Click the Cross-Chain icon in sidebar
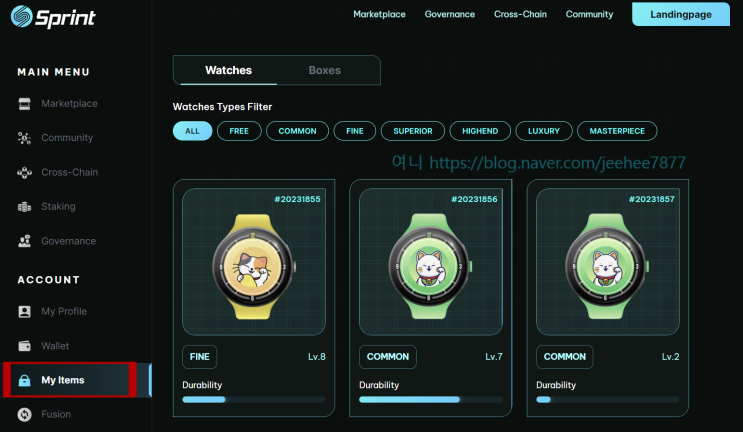Screen dimensions: 743x432 tap(24, 172)
